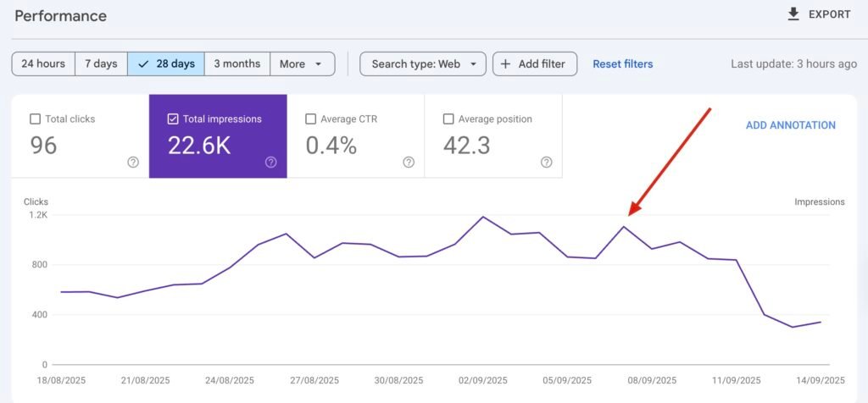This screenshot has width=868, height=403.
Task: Uncheck the Total impressions checkbox
Action: (x=173, y=119)
